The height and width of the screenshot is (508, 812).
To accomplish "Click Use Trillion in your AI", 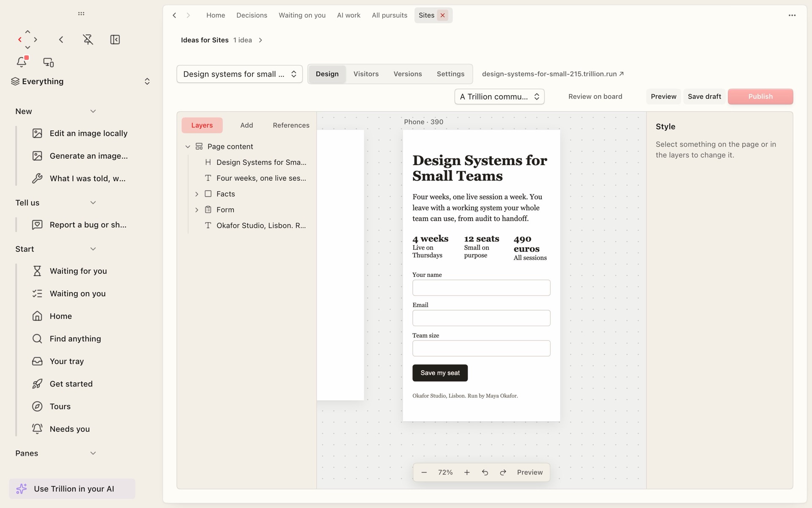I will click(72, 489).
